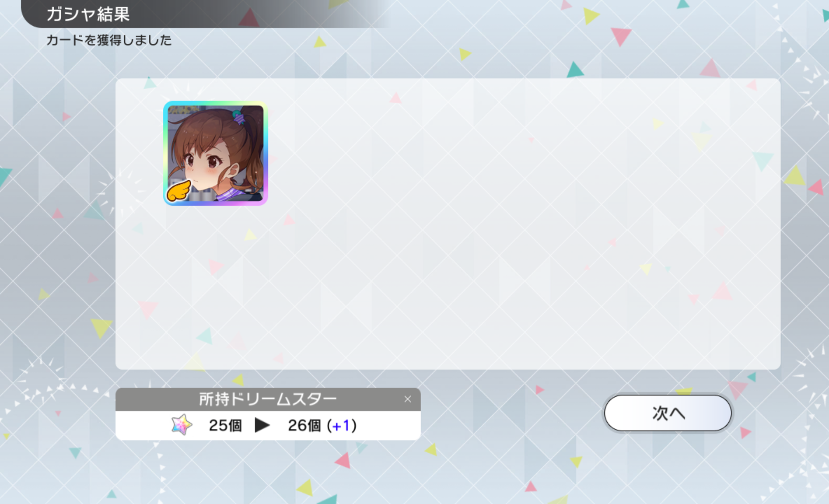
Task: Click the 25個 previous star count
Action: click(225, 425)
